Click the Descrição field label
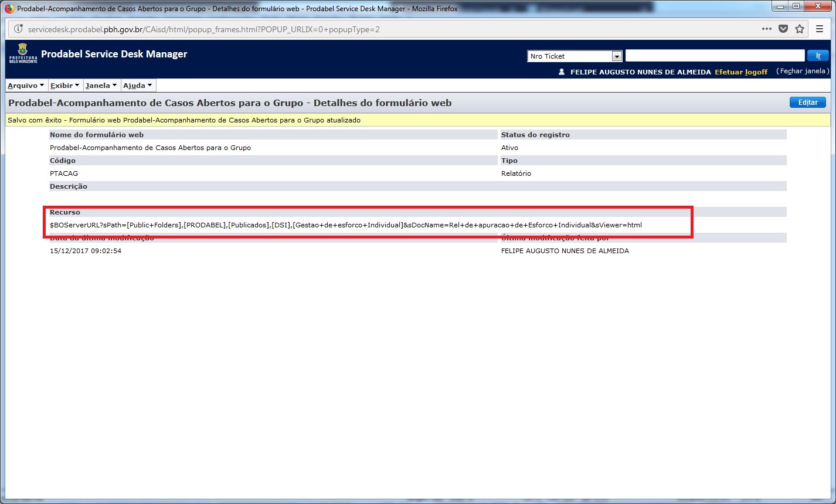The image size is (836, 504). coord(69,186)
